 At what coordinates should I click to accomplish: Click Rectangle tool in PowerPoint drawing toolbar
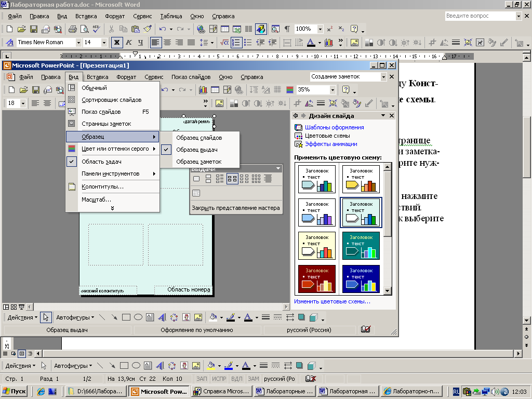pyautogui.click(x=126, y=317)
